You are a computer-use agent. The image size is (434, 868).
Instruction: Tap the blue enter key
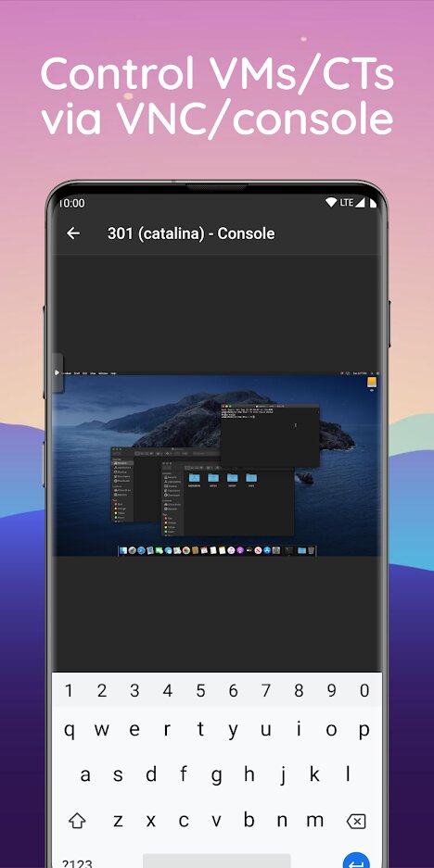point(356,862)
